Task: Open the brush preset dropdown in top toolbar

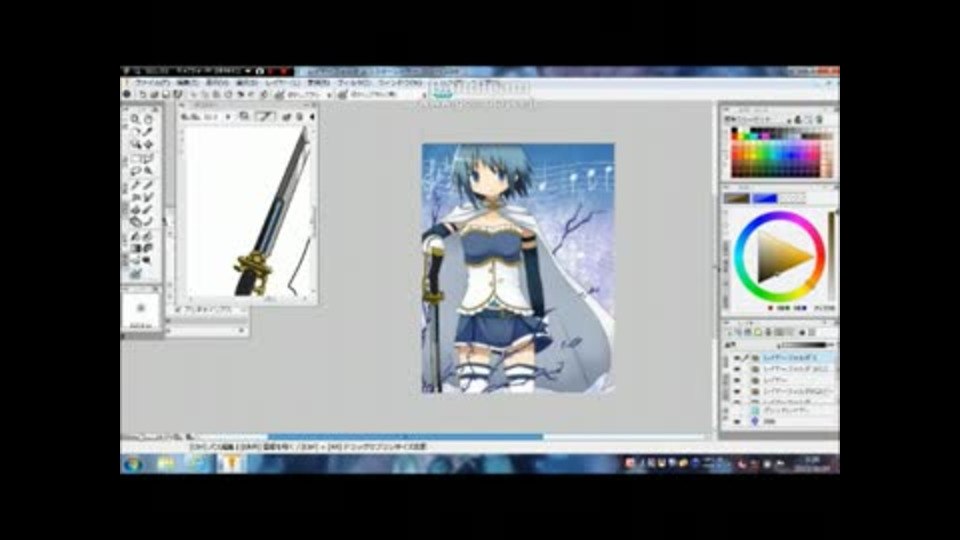Action: 329,94
